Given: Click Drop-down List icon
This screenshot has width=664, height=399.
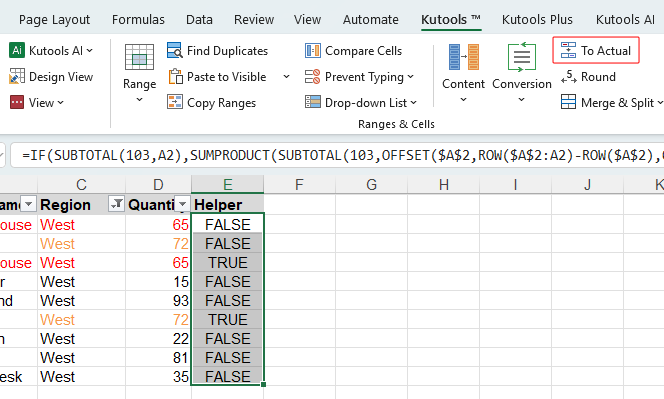Looking at the screenshot, I should tap(313, 103).
